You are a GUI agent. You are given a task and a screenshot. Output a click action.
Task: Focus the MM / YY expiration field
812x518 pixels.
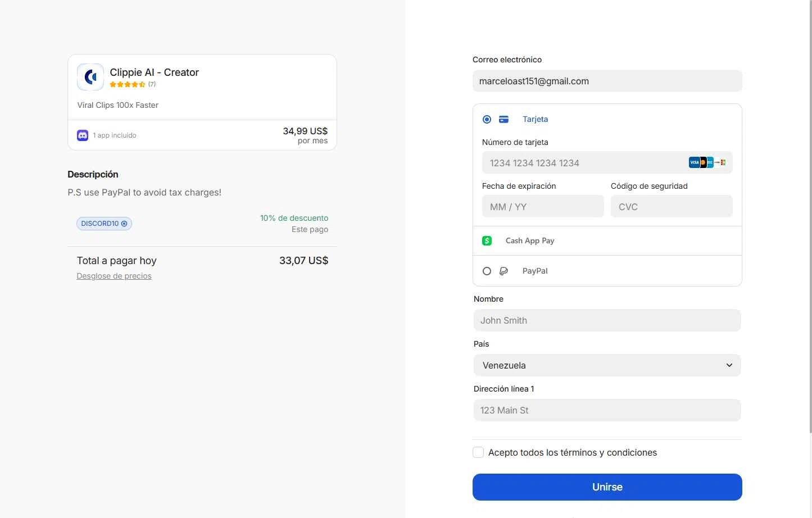click(543, 206)
